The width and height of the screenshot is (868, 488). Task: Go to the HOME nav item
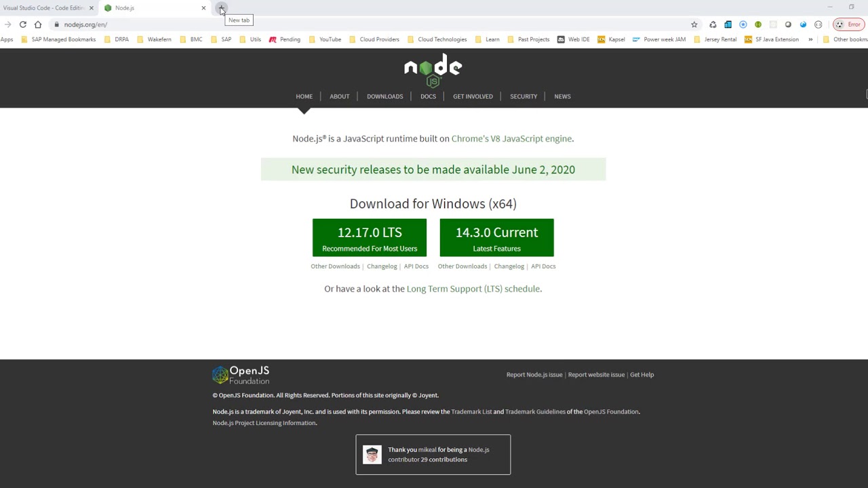(x=304, y=96)
